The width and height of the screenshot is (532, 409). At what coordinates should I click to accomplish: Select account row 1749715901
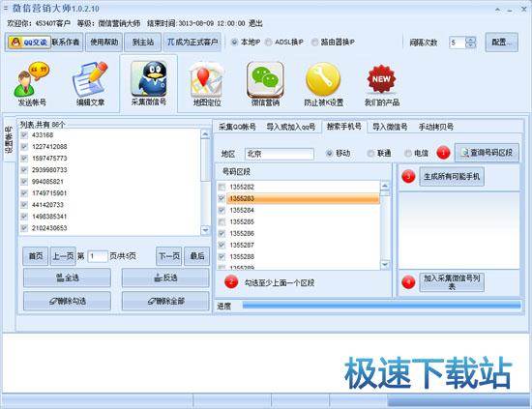click(110, 193)
